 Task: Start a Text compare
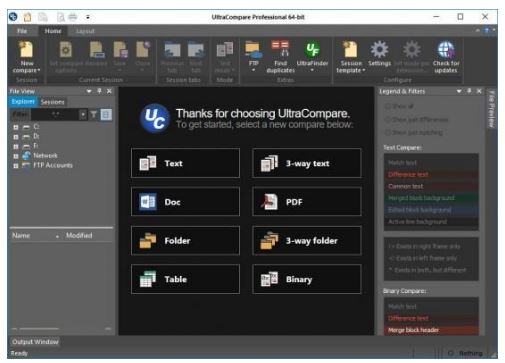tap(185, 163)
